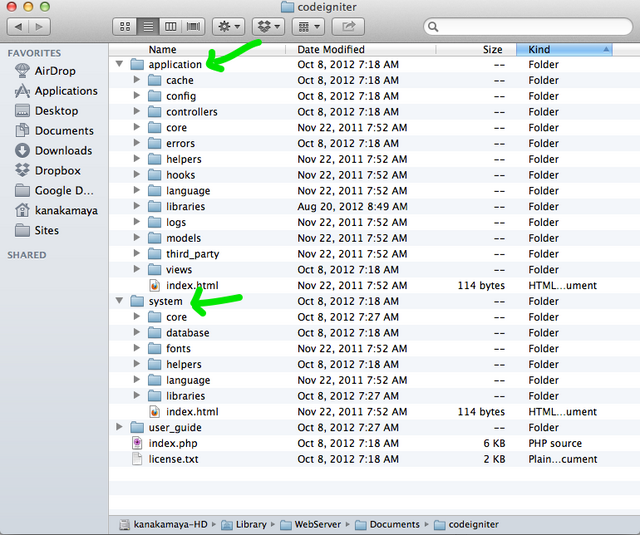Image resolution: width=640 pixels, height=535 pixels.
Task: Go to Documents in path bar
Action: 387,524
